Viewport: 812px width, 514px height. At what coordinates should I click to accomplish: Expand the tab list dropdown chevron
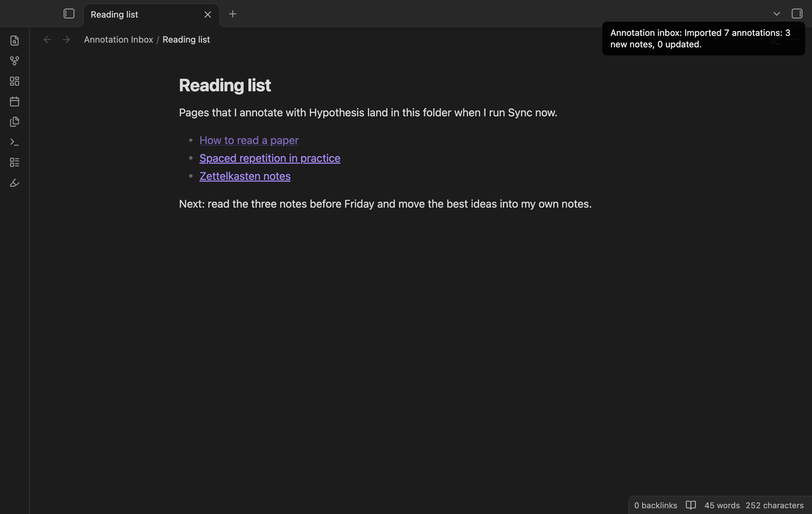[777, 14]
